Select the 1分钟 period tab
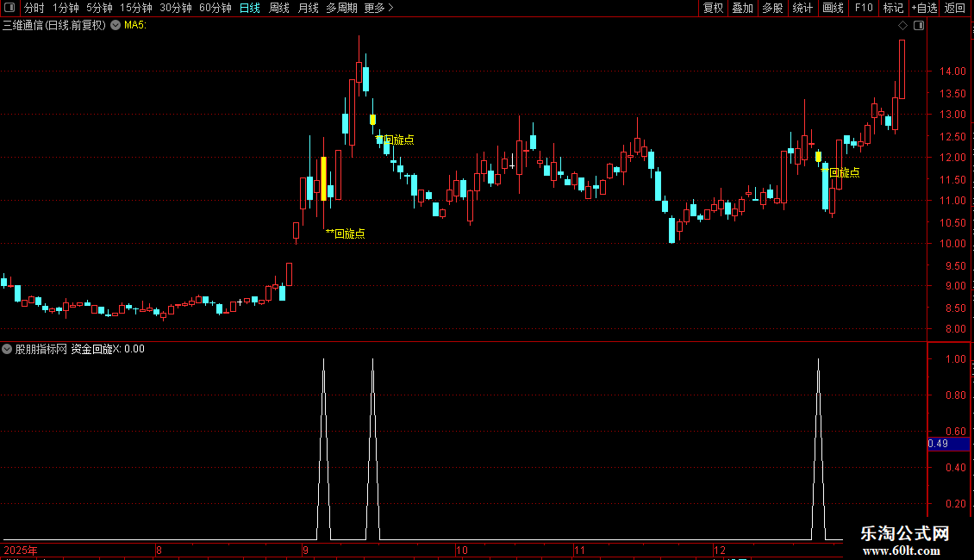Screen dimensions: 974x560 (x=66, y=8)
